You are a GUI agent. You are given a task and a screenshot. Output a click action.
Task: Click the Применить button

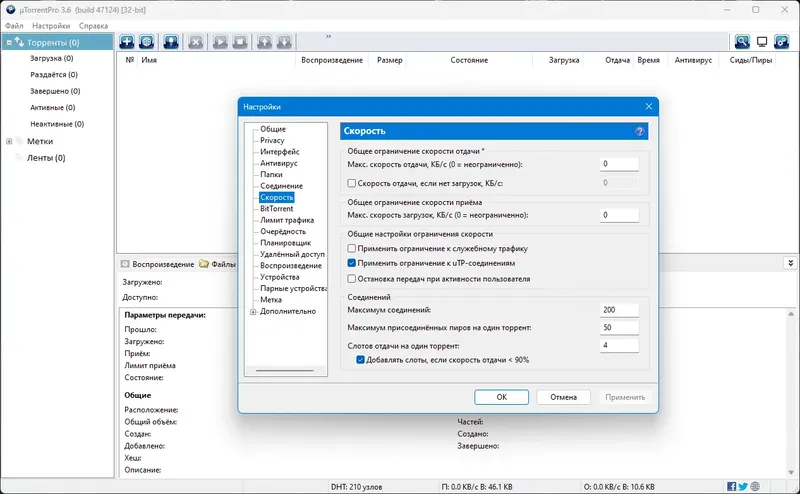pos(625,397)
